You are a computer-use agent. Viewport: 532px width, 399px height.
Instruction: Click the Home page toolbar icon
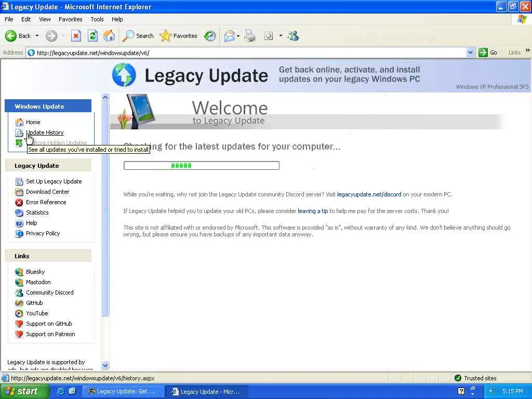[109, 36]
